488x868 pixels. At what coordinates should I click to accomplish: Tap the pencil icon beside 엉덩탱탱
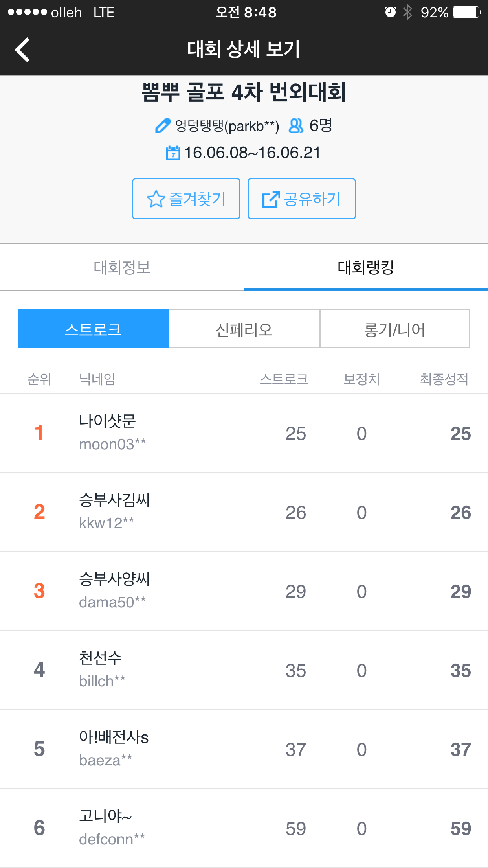(x=162, y=126)
